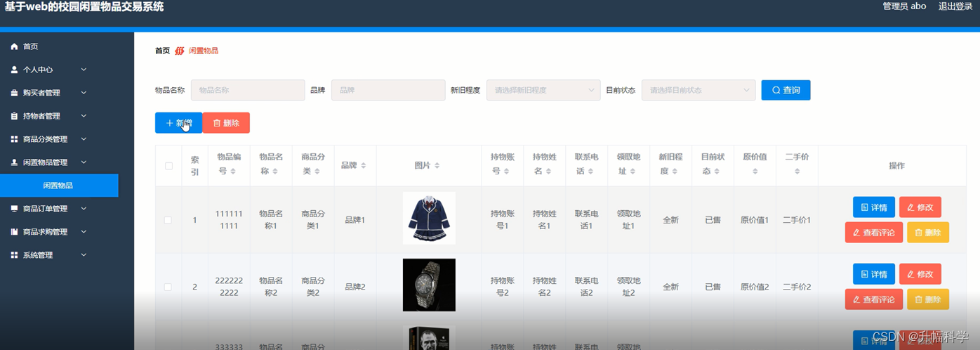This screenshot has height=350, width=980.
Task: Click the sort arrows on 图片 column
Action: (x=437, y=166)
